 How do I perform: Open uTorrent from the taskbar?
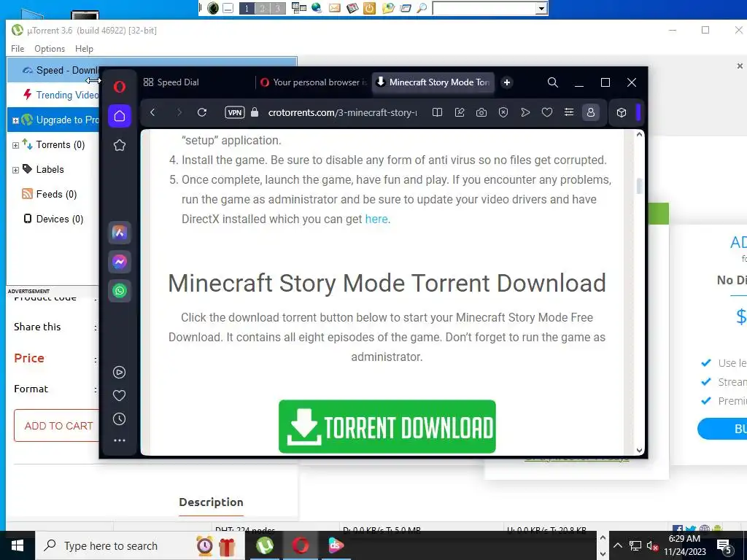coord(264,545)
